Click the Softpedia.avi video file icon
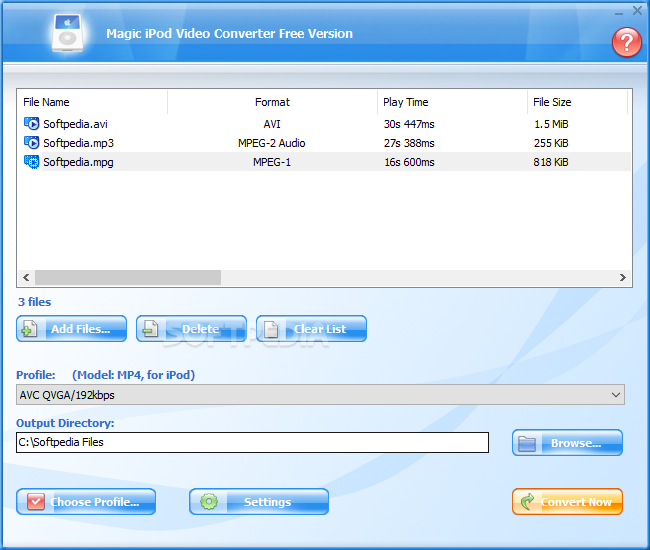 32,124
